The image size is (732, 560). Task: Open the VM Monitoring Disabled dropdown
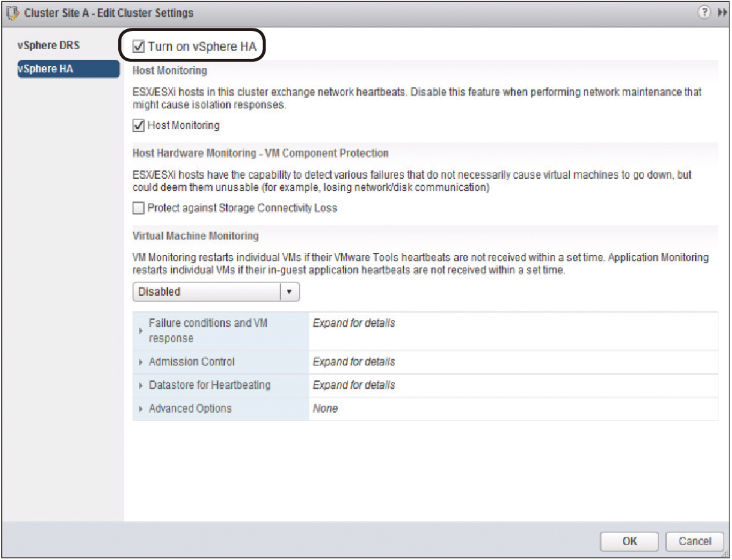point(216,292)
